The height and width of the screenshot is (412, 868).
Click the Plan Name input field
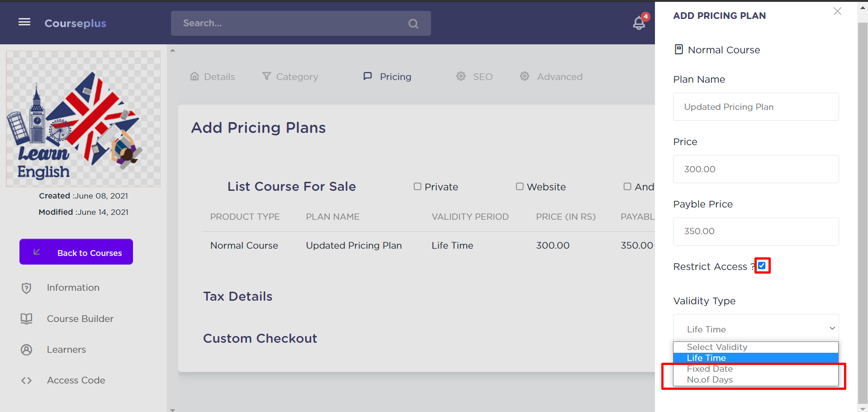(x=755, y=107)
